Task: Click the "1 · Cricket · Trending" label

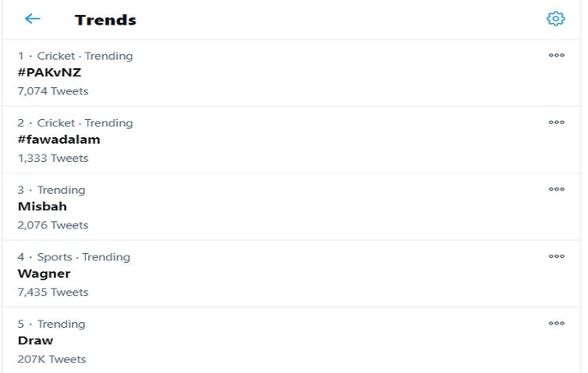Action: [x=75, y=56]
